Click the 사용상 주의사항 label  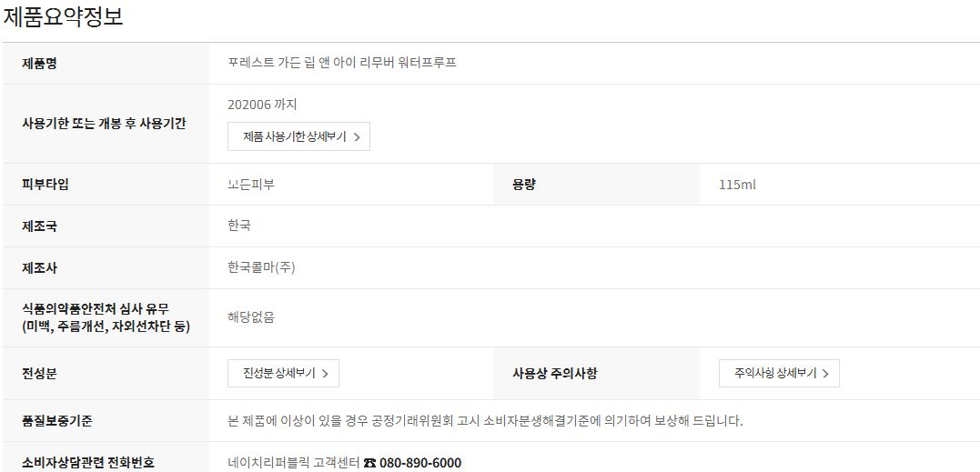[x=555, y=373]
